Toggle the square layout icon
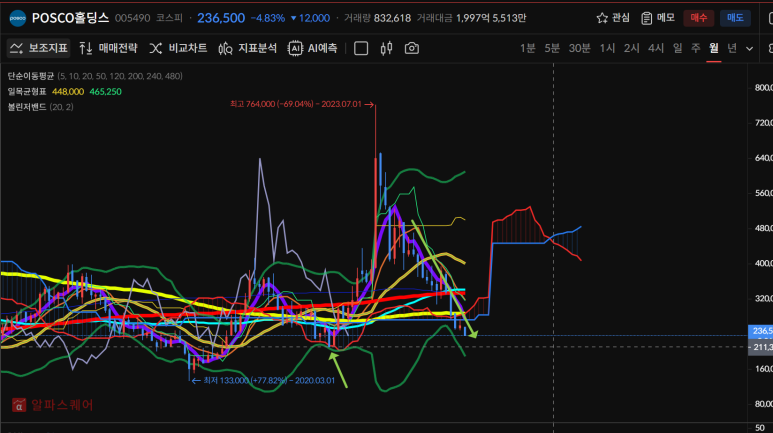Screen dimensions: 773x433 pyautogui.click(x=361, y=48)
